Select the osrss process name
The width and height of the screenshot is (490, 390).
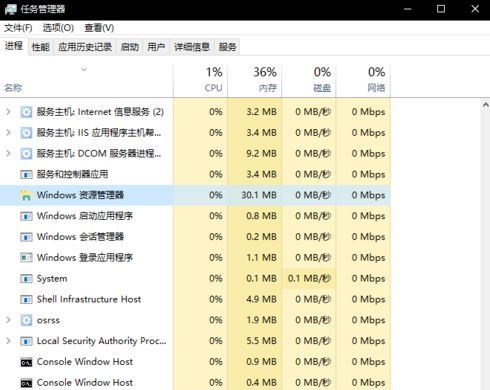[48, 320]
